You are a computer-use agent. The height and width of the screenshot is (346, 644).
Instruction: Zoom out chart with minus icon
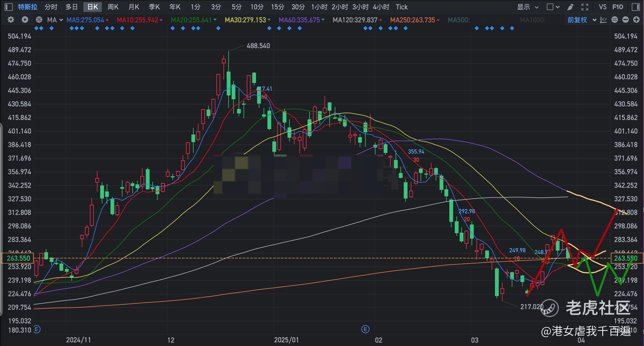[626, 20]
